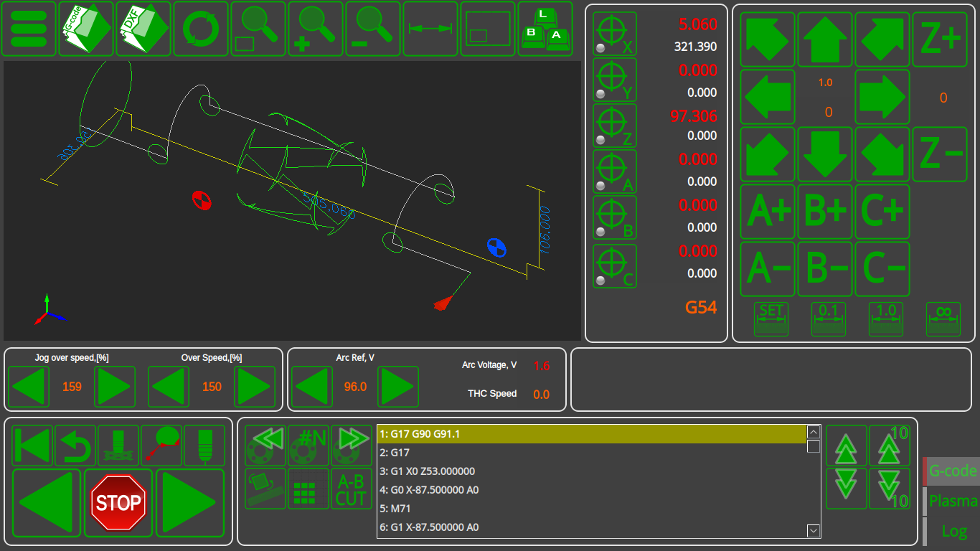Image resolution: width=980 pixels, height=551 pixels.
Task: Select G-code line 1: G17 G90 G91.1
Action: click(x=592, y=434)
